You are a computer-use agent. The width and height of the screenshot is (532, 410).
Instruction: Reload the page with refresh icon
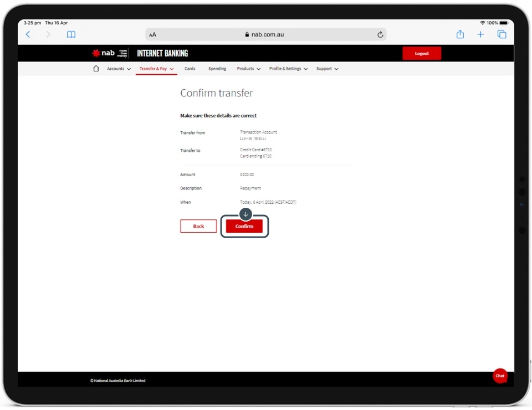380,34
